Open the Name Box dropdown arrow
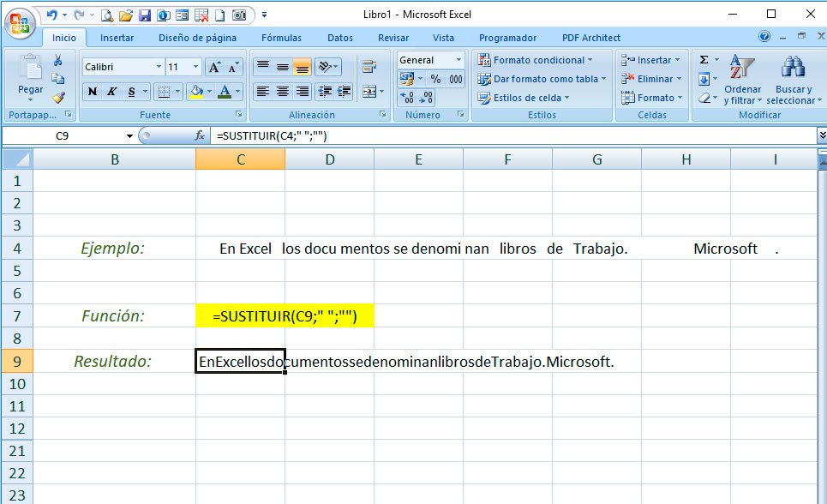 tap(129, 136)
